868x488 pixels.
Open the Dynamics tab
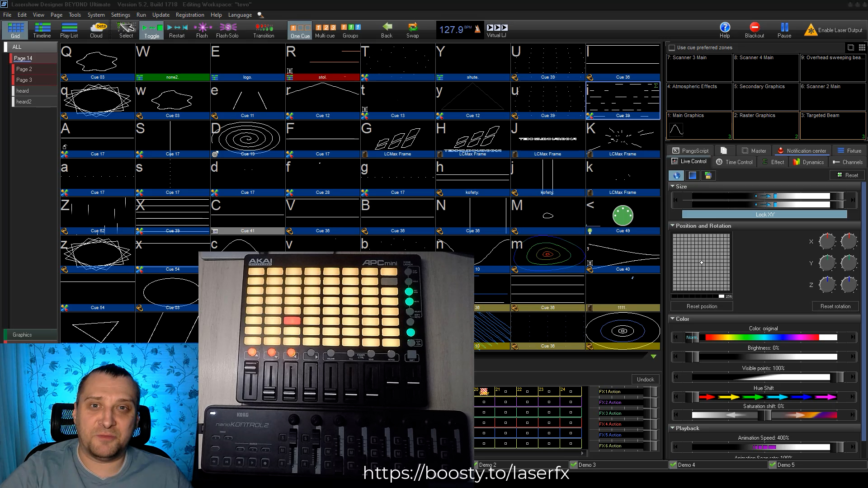pos(808,162)
